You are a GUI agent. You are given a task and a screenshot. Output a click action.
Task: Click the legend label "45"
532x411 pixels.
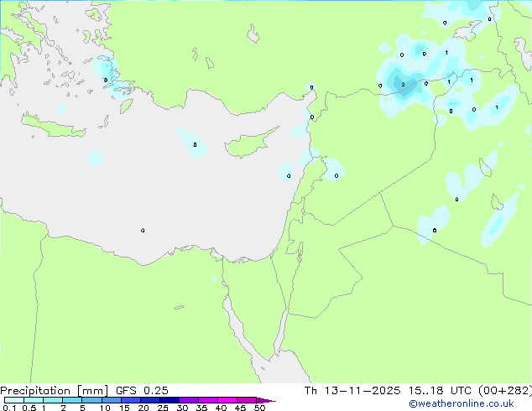[x=240, y=408]
